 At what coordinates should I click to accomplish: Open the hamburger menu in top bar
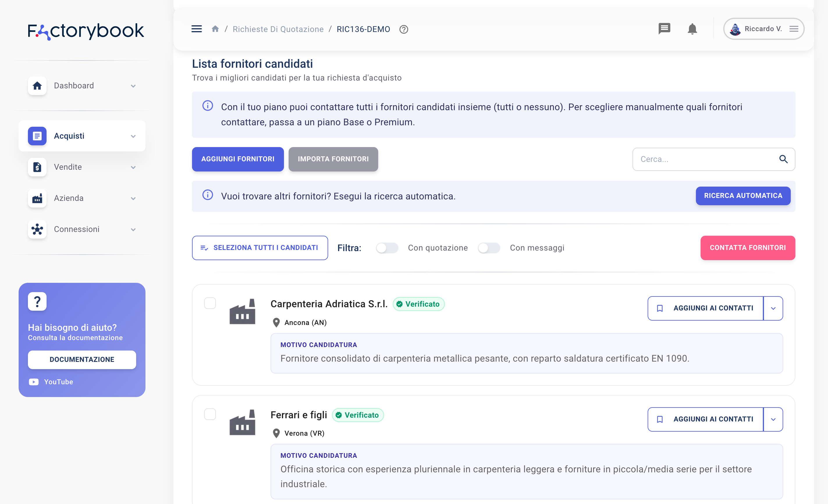click(x=197, y=29)
